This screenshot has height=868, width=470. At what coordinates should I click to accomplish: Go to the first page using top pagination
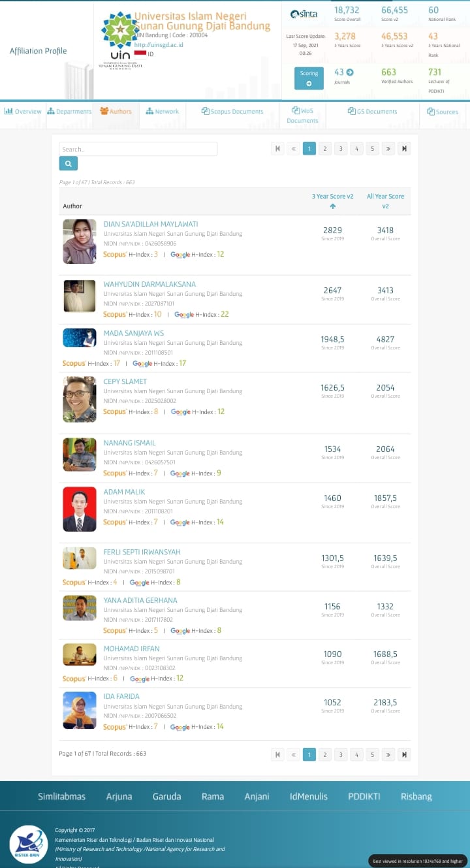pos(278,149)
